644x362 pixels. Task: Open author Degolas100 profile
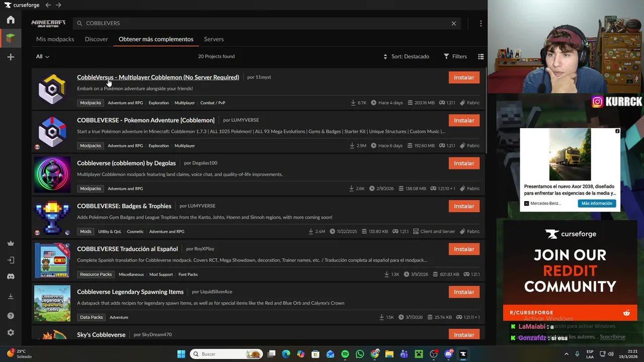tap(205, 163)
